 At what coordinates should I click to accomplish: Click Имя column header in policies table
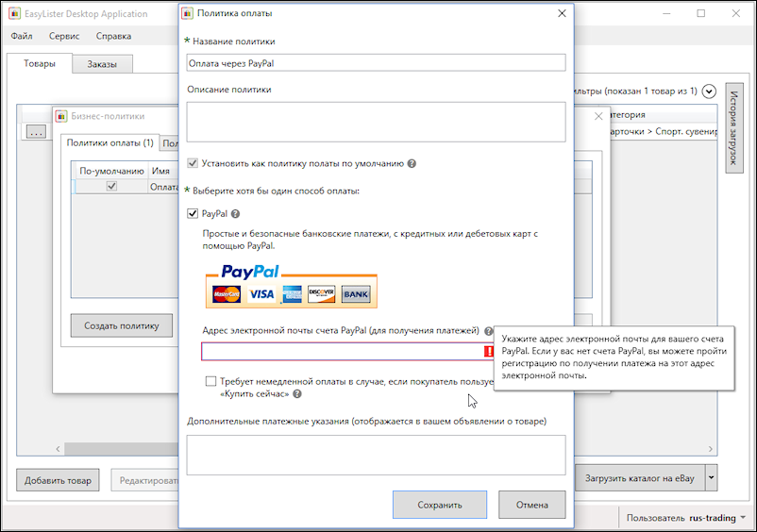160,172
